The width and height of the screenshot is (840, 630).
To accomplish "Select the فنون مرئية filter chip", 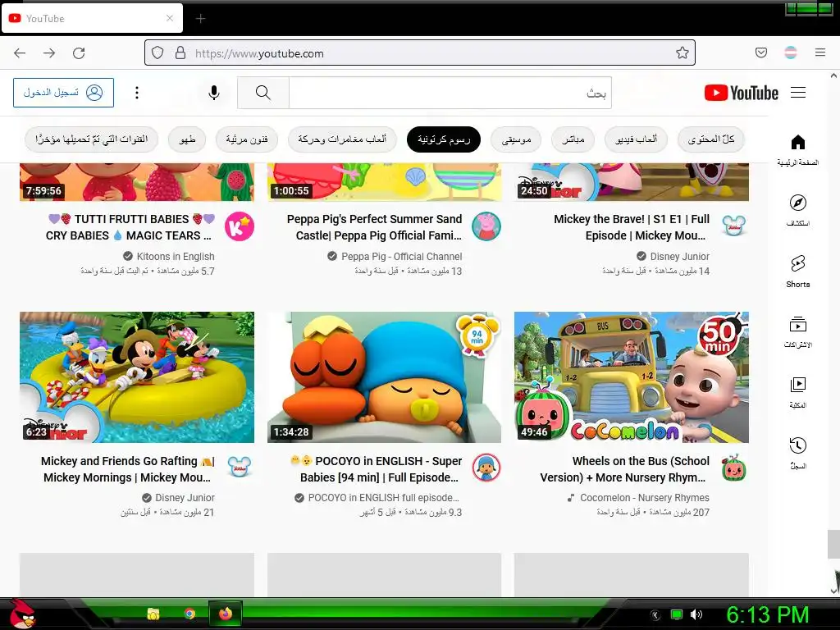I will click(246, 139).
